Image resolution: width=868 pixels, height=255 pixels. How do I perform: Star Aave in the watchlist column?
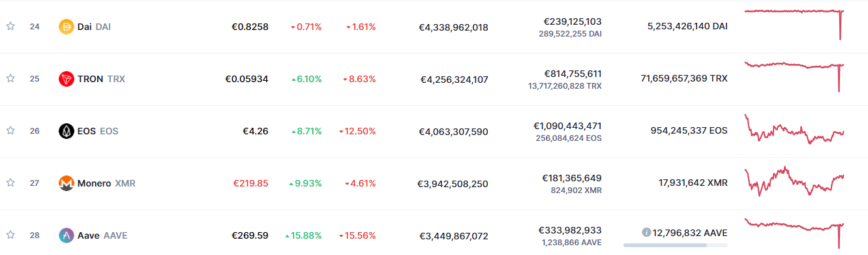[x=10, y=235]
